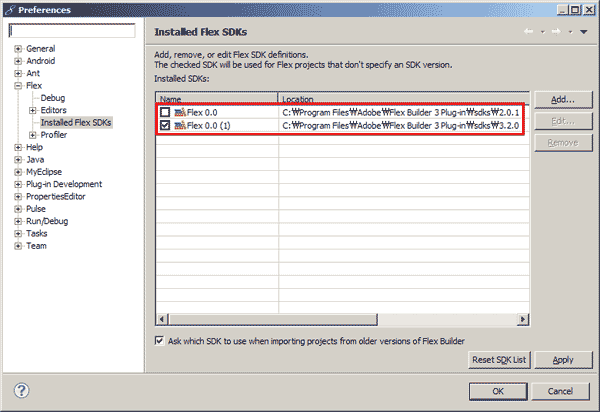Screen dimensions: 600x412
Task: Expand the Java tree node
Action: click(18, 160)
